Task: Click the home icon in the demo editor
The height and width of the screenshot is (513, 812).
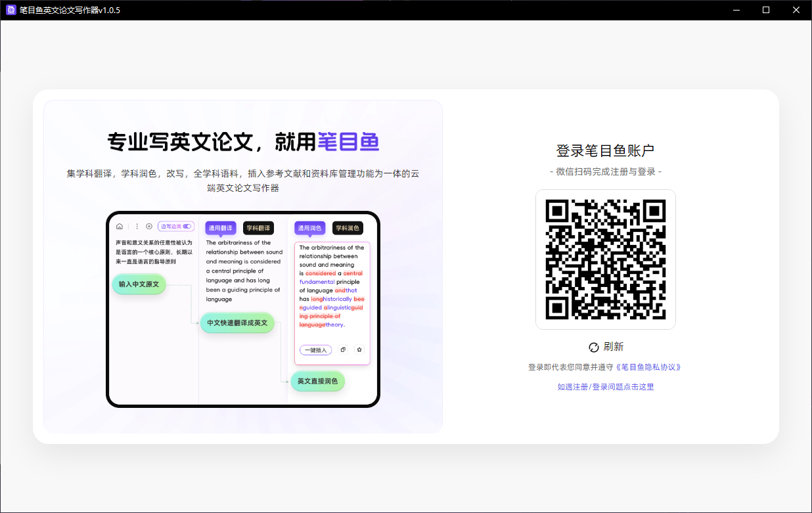Action: tap(120, 225)
